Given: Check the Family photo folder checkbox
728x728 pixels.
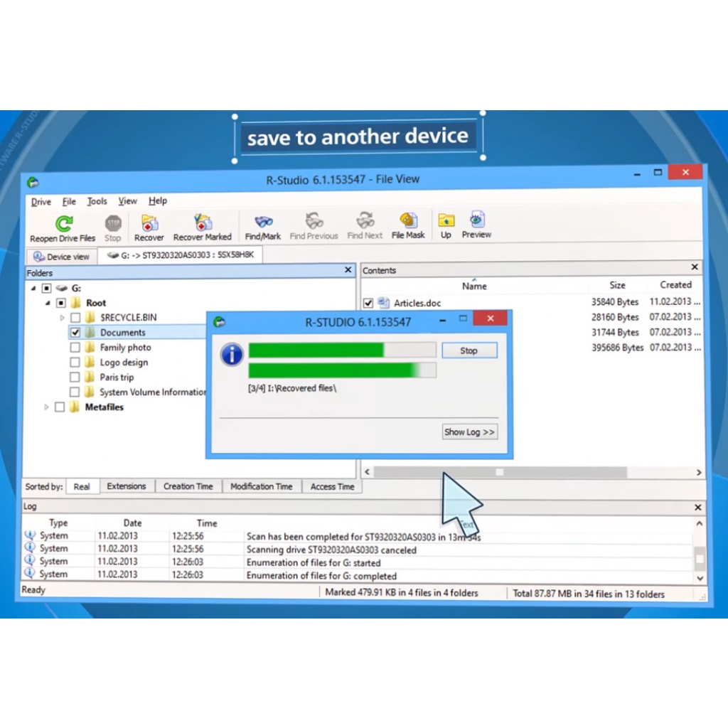Looking at the screenshot, I should (75, 347).
